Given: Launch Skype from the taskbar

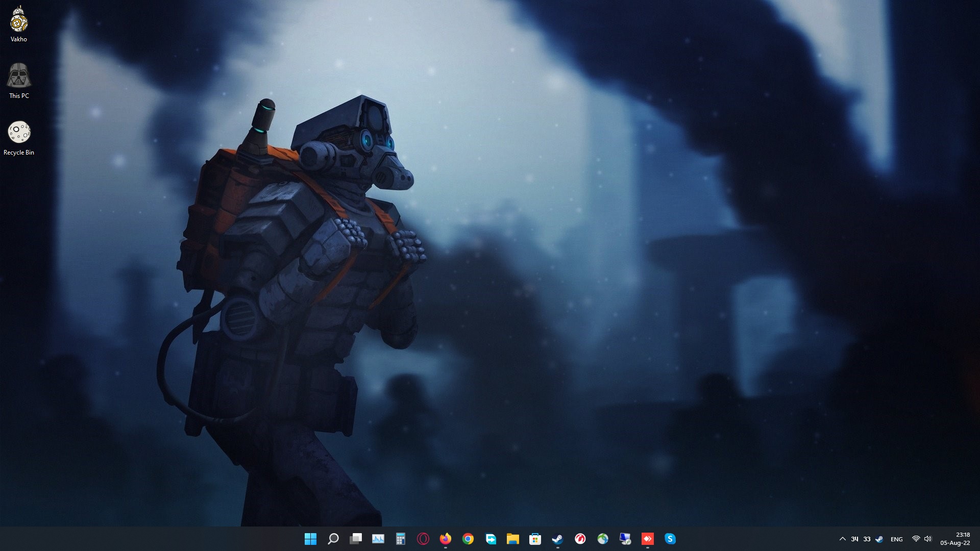Looking at the screenshot, I should tap(670, 539).
